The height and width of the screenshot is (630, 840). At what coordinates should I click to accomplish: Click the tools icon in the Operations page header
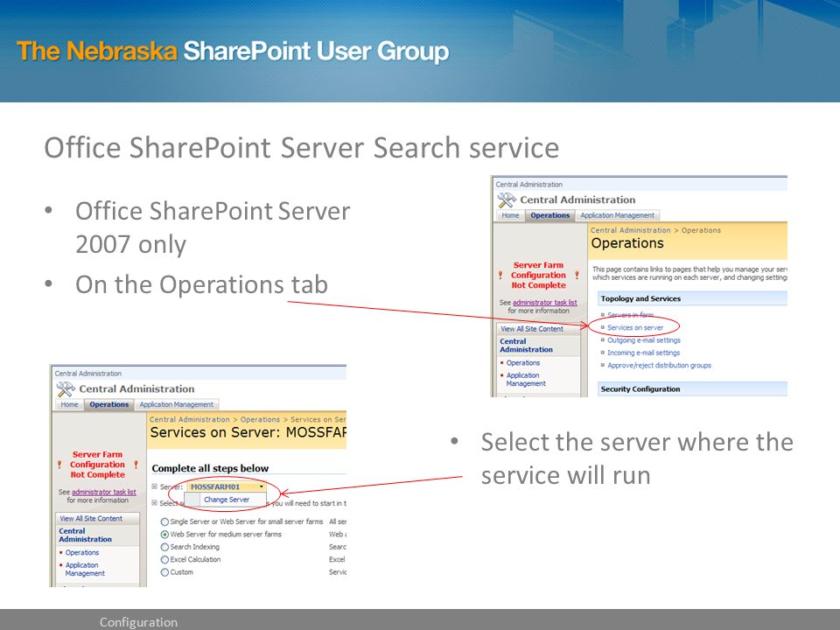tap(507, 199)
